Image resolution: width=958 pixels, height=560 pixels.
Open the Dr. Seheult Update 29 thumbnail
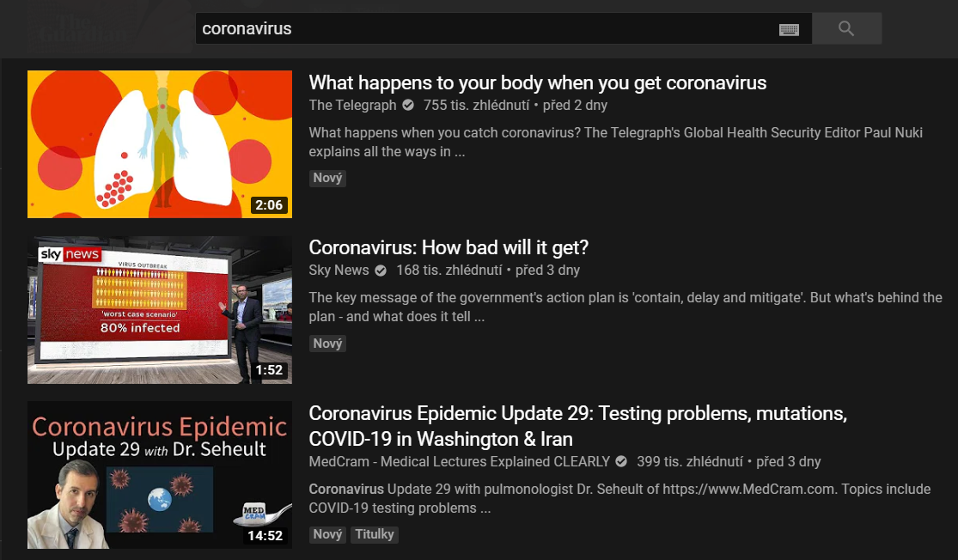(160, 475)
